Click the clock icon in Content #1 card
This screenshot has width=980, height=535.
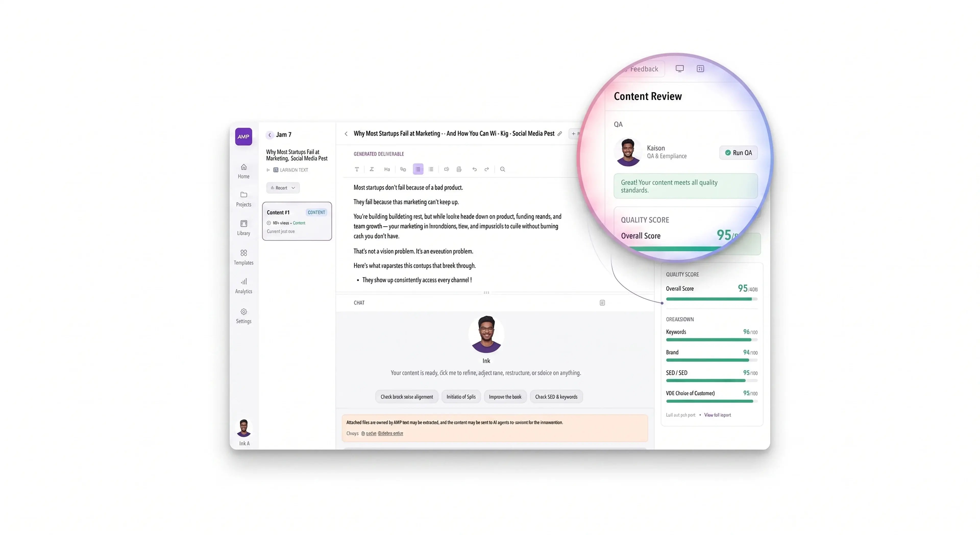(269, 223)
